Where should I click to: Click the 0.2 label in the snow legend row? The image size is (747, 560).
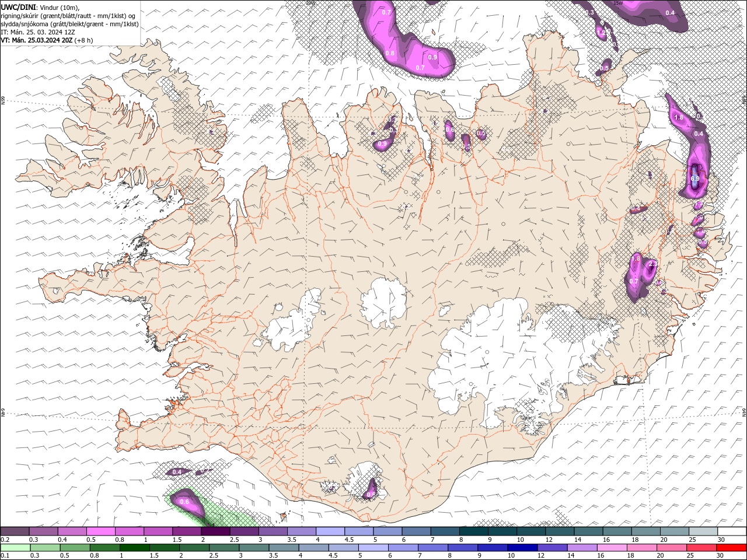(5, 540)
